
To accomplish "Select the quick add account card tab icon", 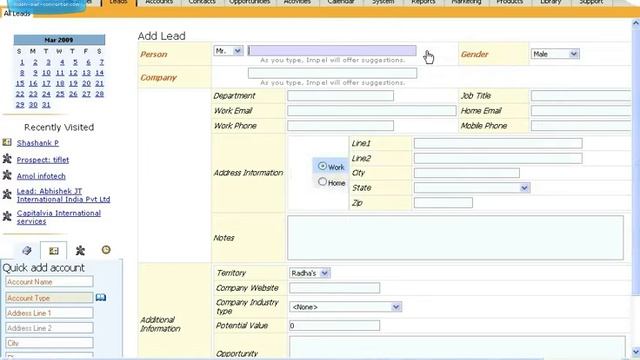I will [53, 251].
